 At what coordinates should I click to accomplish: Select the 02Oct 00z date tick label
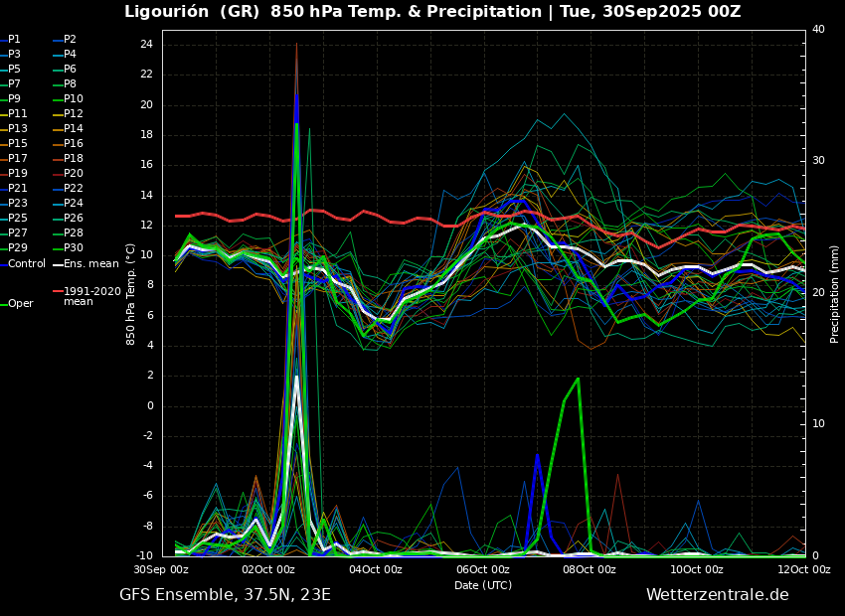point(268,570)
